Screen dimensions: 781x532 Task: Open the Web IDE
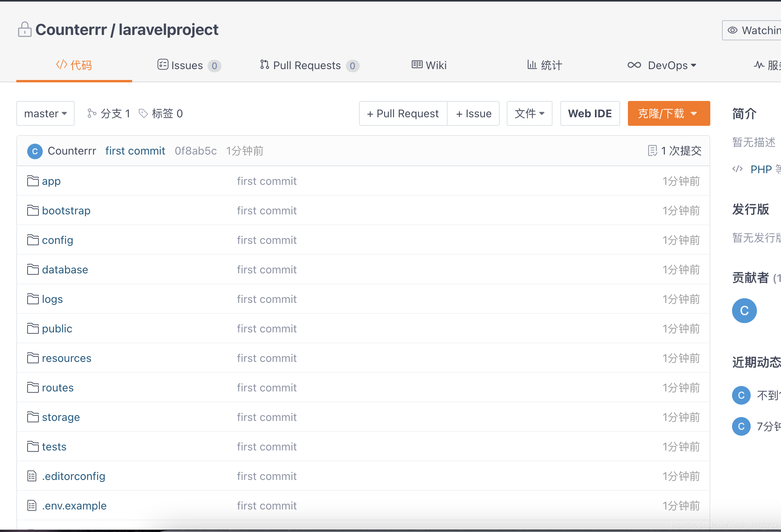point(590,113)
